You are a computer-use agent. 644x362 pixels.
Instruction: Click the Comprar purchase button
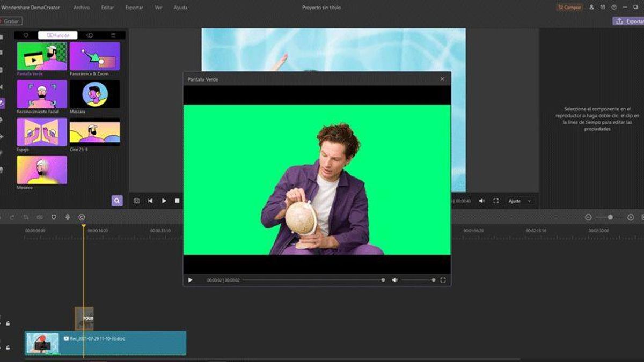click(x=569, y=8)
